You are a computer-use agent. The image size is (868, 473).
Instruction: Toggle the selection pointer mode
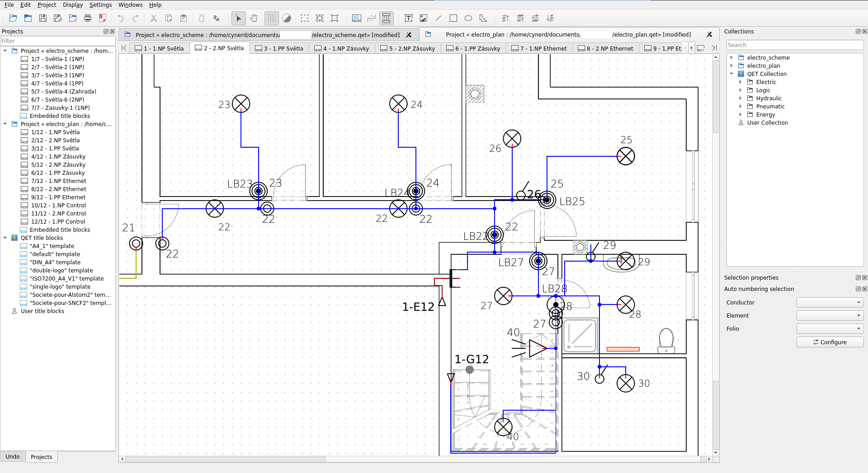coord(239,18)
